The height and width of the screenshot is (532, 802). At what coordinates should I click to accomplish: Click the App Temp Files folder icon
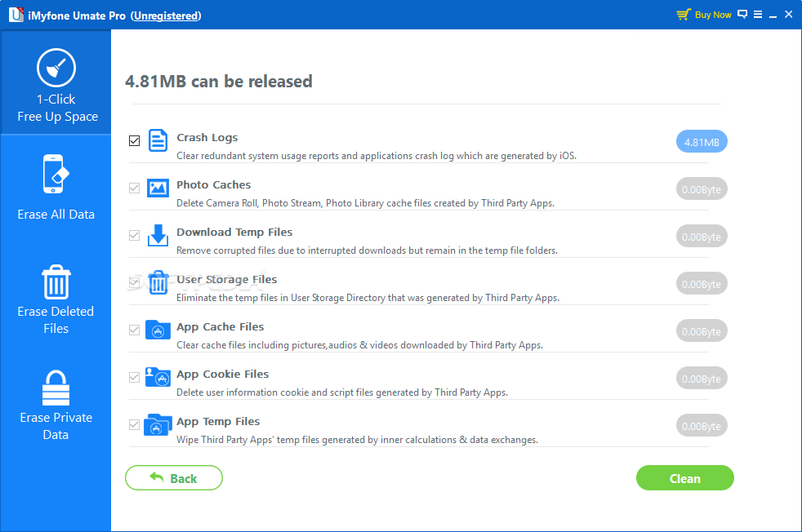coord(158,424)
